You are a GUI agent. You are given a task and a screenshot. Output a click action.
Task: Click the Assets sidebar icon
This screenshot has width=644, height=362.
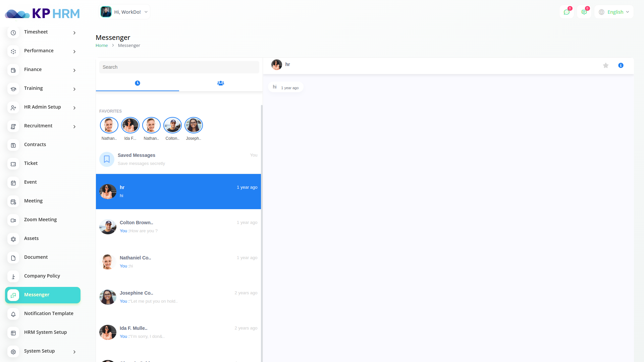pyautogui.click(x=13, y=239)
